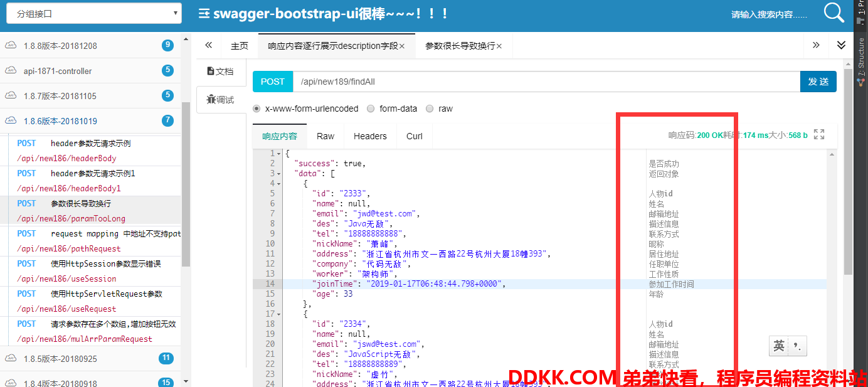
Task: Click the 发送 send button
Action: pos(818,82)
